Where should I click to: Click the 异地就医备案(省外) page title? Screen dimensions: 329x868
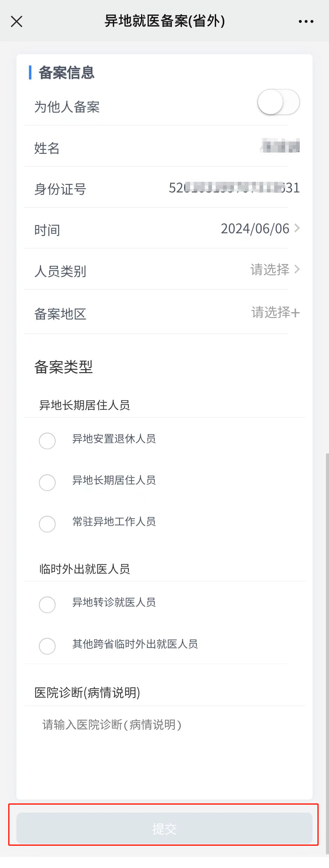(x=164, y=21)
